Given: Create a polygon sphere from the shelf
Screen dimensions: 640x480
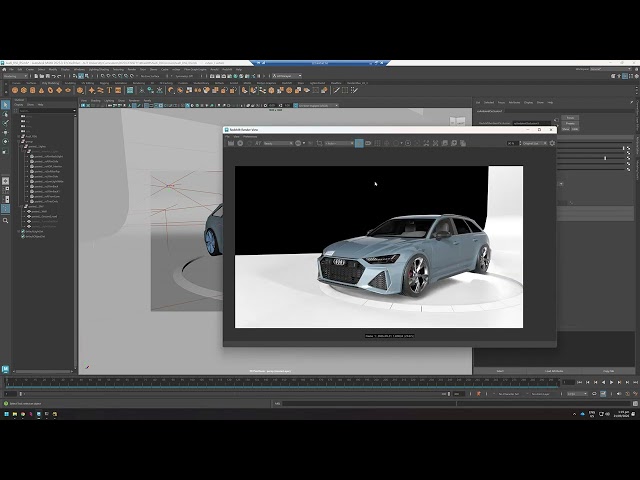Looking at the screenshot, I should coord(15,90).
